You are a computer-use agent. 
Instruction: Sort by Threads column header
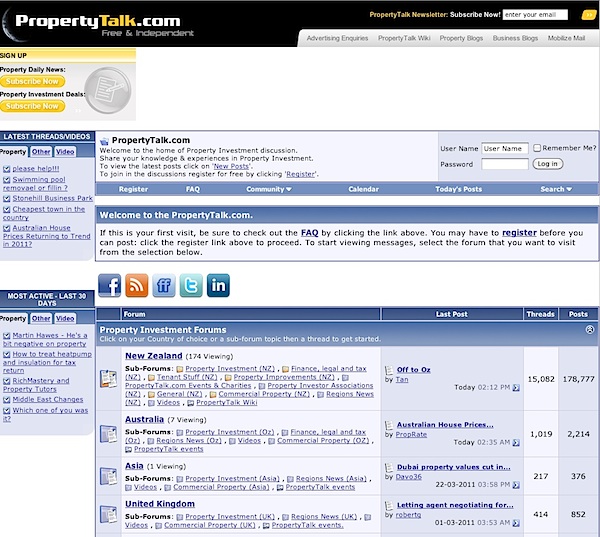click(540, 314)
